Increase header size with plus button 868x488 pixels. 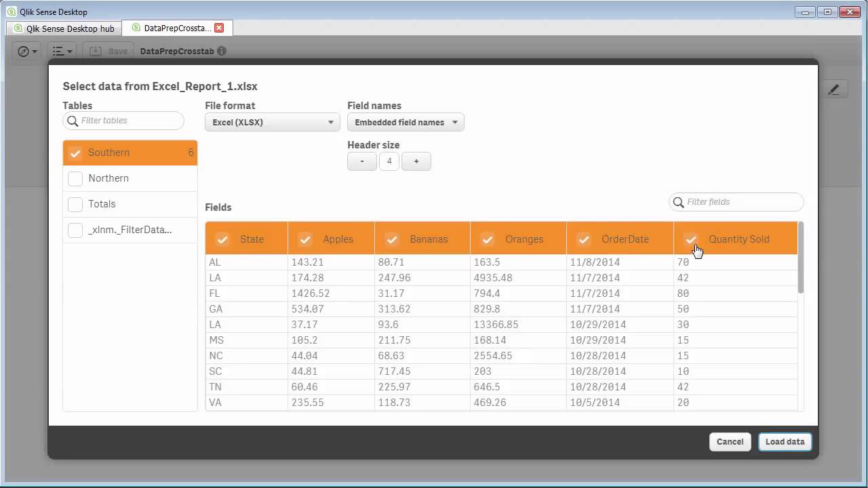pos(416,161)
